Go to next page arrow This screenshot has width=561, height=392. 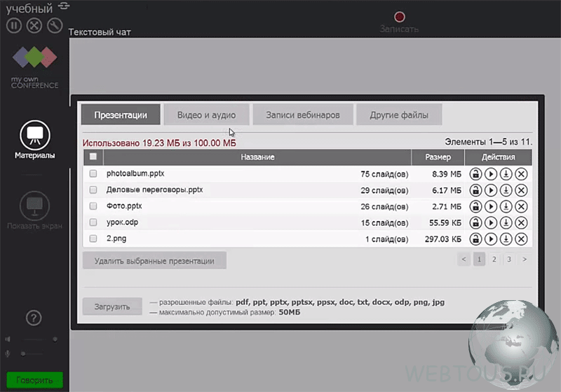[x=524, y=259]
